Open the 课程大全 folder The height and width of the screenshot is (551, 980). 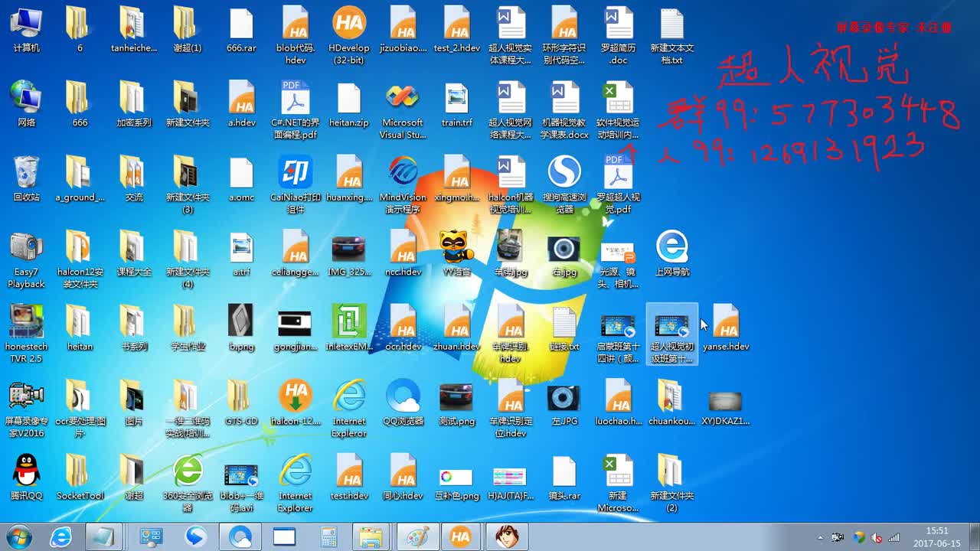134,254
